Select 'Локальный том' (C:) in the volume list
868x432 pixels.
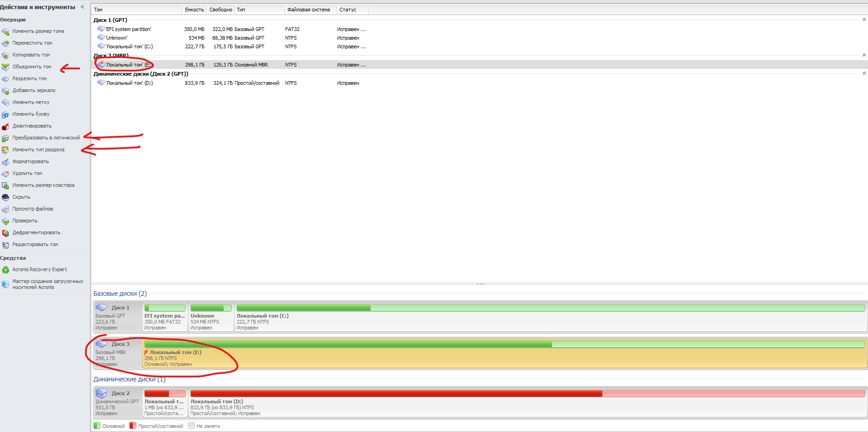pos(479,46)
